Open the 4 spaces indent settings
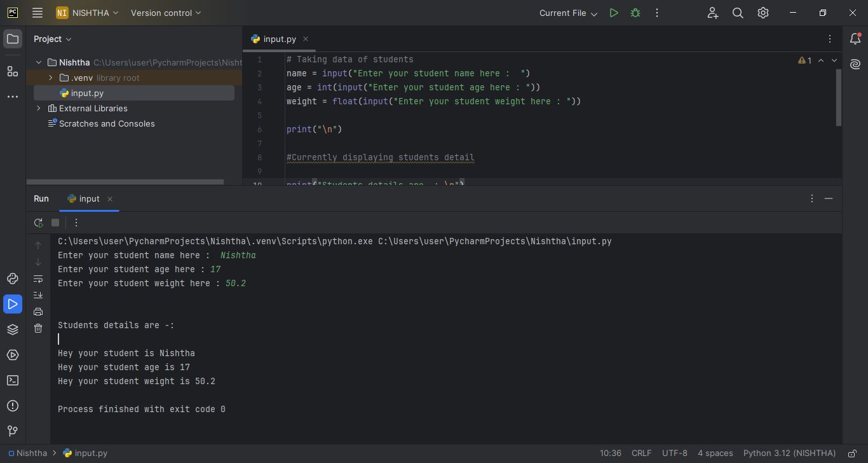The height and width of the screenshot is (463, 868). (715, 453)
